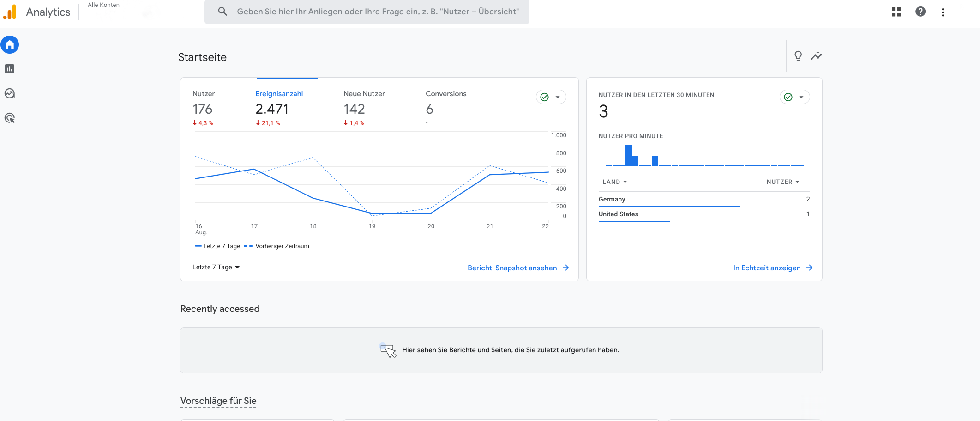
Task: Click the Germany row in country table
Action: pyautogui.click(x=704, y=200)
